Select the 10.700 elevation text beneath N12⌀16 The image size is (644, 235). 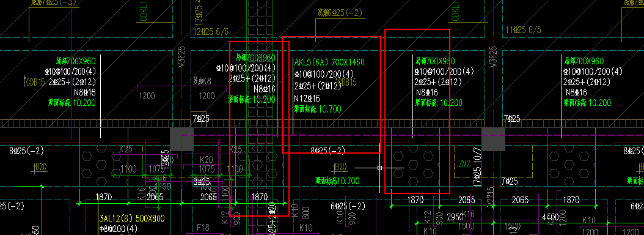pyautogui.click(x=330, y=109)
